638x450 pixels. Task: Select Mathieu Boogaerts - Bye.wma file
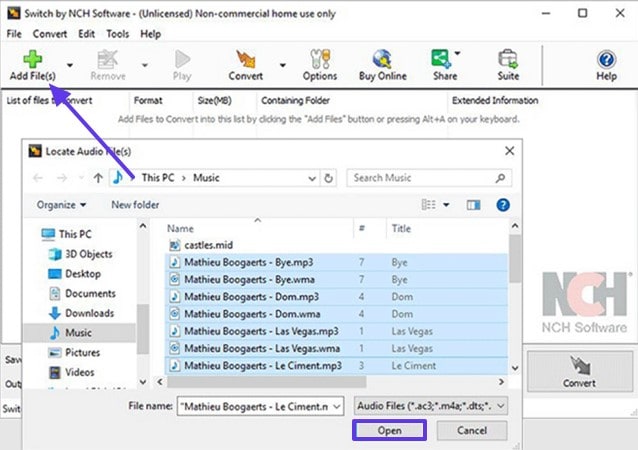coord(336,280)
